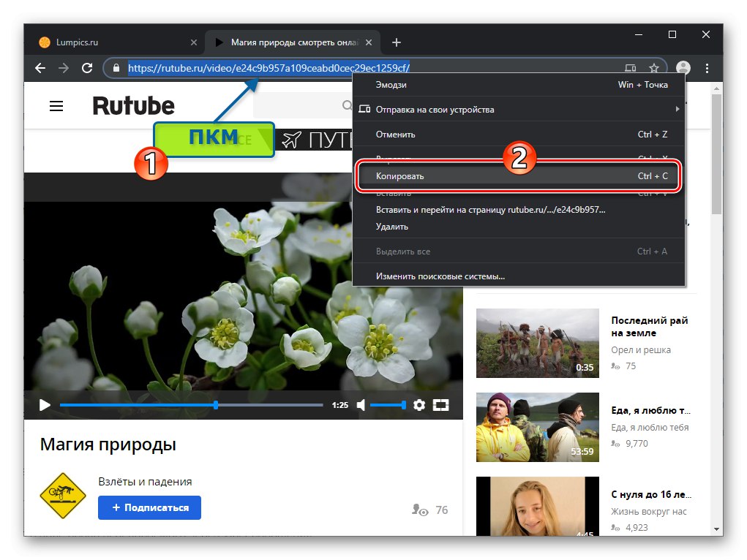Click the Подписаться subscribe button
The image size is (747, 560).
point(149,507)
